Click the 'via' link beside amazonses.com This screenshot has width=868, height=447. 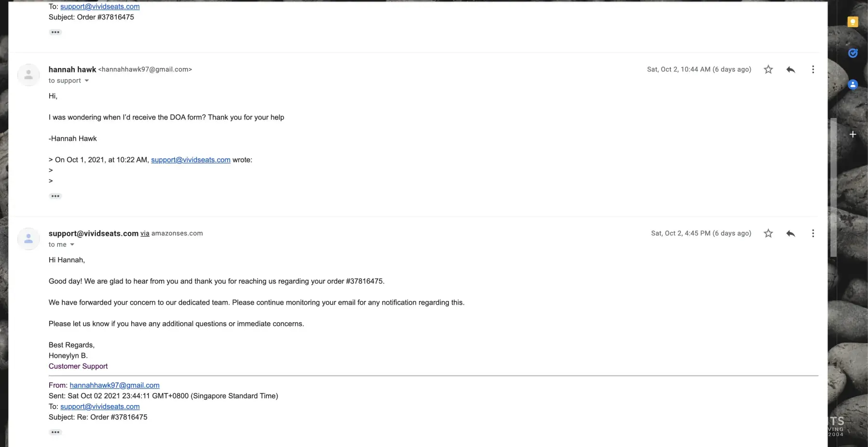point(145,233)
